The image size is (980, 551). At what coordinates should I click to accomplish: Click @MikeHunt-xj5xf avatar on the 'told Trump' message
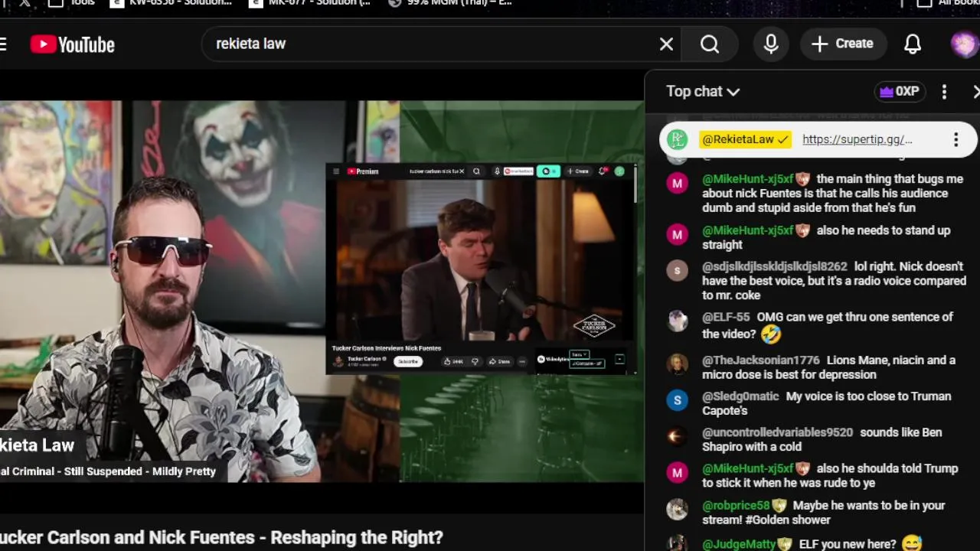coord(677,472)
